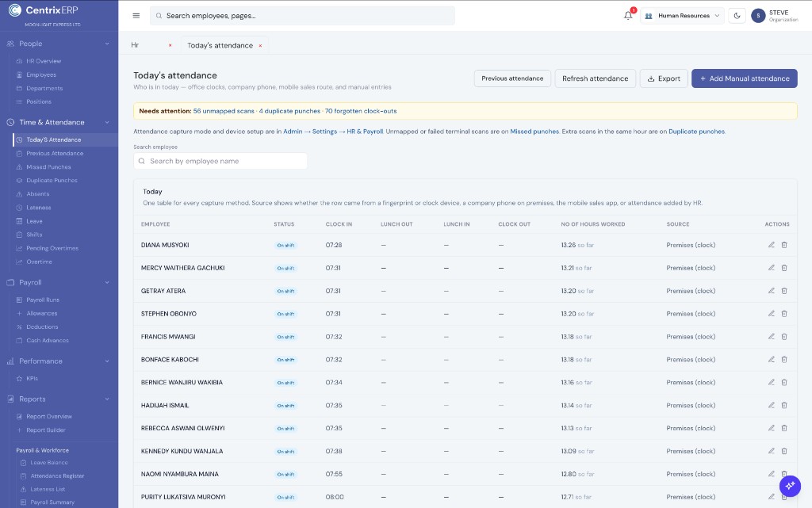The image size is (812, 508).
Task: Focus the Search by employee name field
Action: tap(220, 161)
